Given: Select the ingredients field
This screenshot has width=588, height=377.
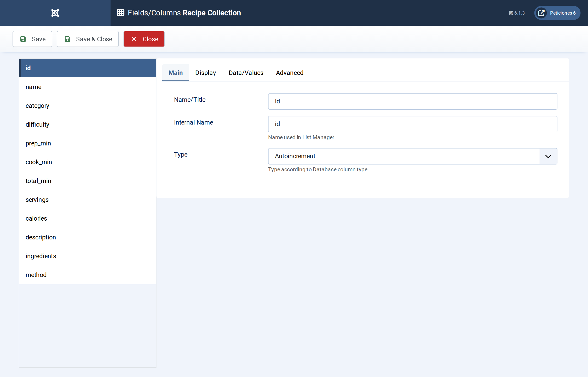Looking at the screenshot, I should tap(88, 256).
